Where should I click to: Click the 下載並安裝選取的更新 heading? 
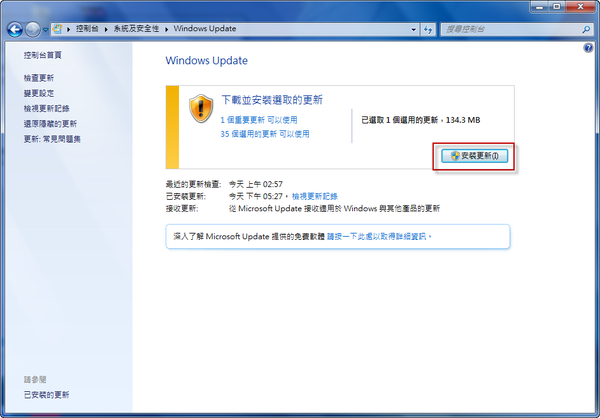[x=272, y=100]
